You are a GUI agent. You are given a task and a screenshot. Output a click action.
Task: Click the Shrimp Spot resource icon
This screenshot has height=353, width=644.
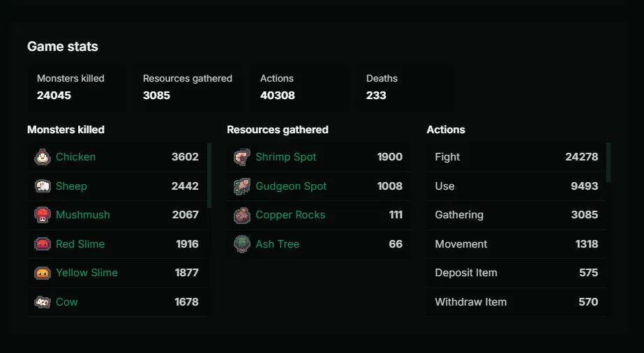tap(242, 157)
